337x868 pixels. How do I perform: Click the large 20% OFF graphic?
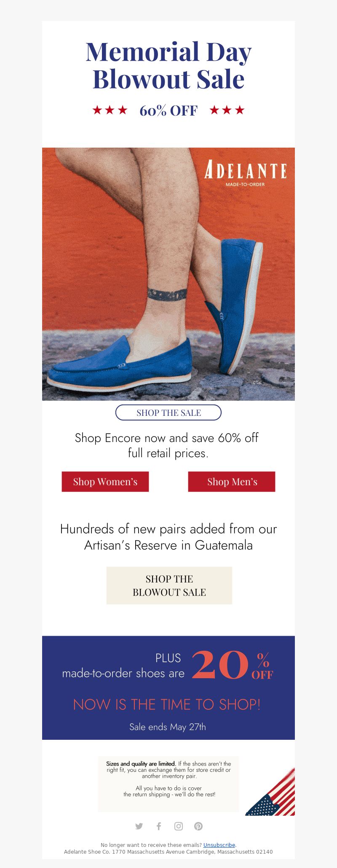click(x=233, y=665)
